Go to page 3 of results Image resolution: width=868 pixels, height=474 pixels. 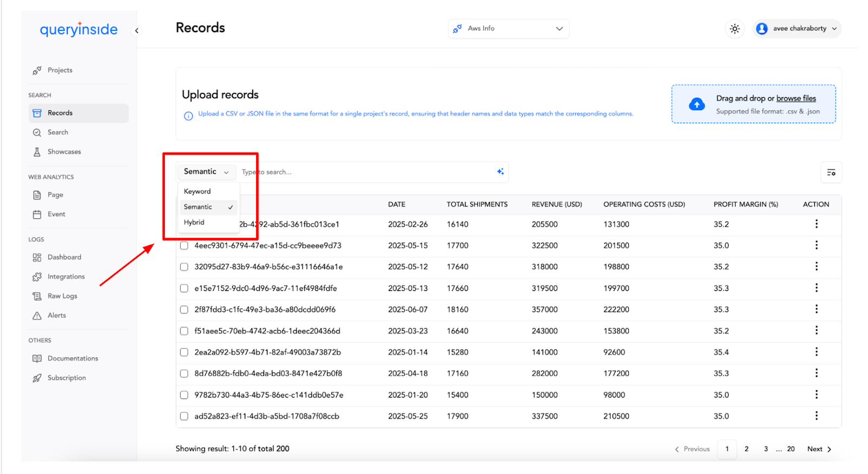click(x=765, y=449)
